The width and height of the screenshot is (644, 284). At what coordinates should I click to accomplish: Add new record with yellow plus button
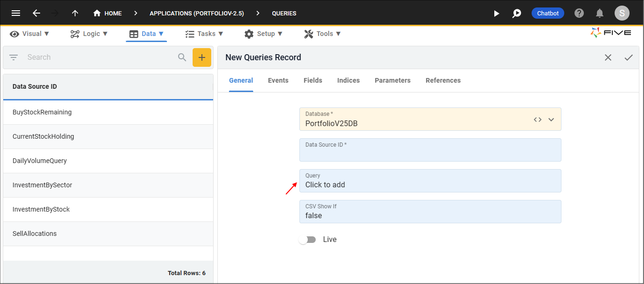point(202,57)
